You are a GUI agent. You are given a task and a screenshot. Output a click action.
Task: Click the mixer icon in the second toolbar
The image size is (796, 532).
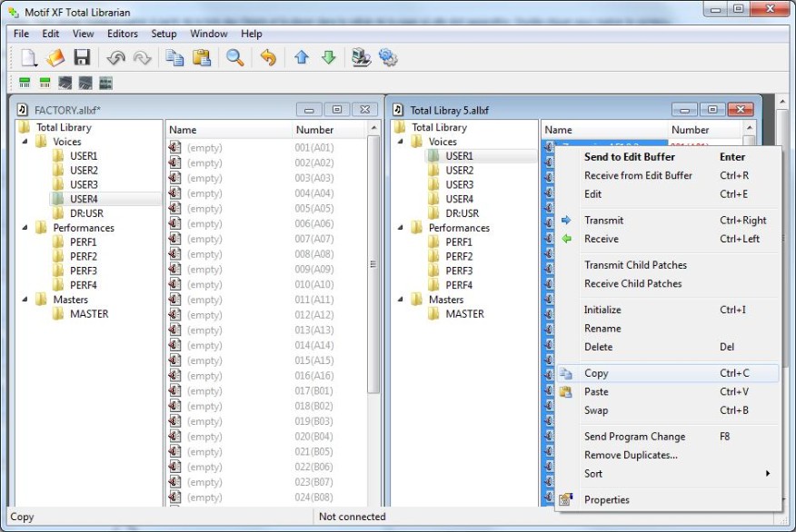tap(105, 83)
